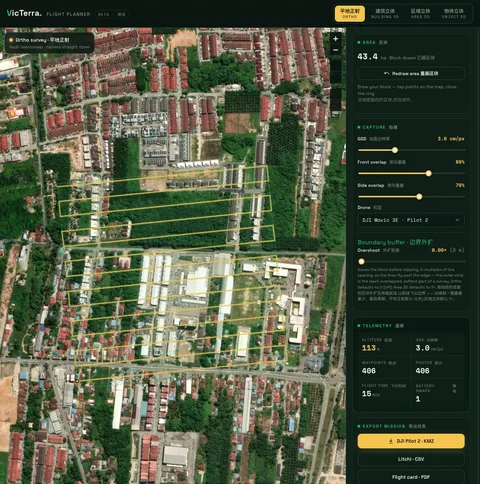Click the Redraw area button

point(411,73)
